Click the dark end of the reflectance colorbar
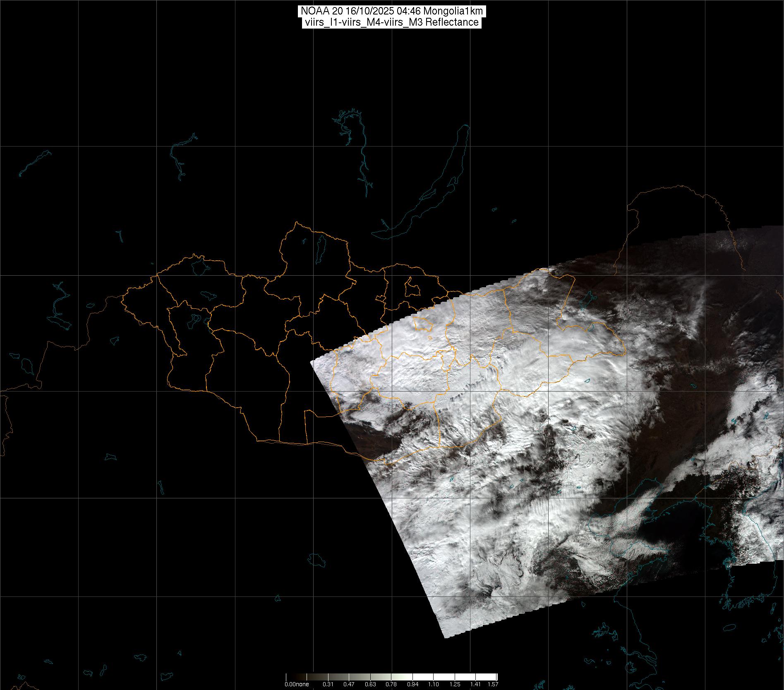The height and width of the screenshot is (690, 784). click(290, 678)
